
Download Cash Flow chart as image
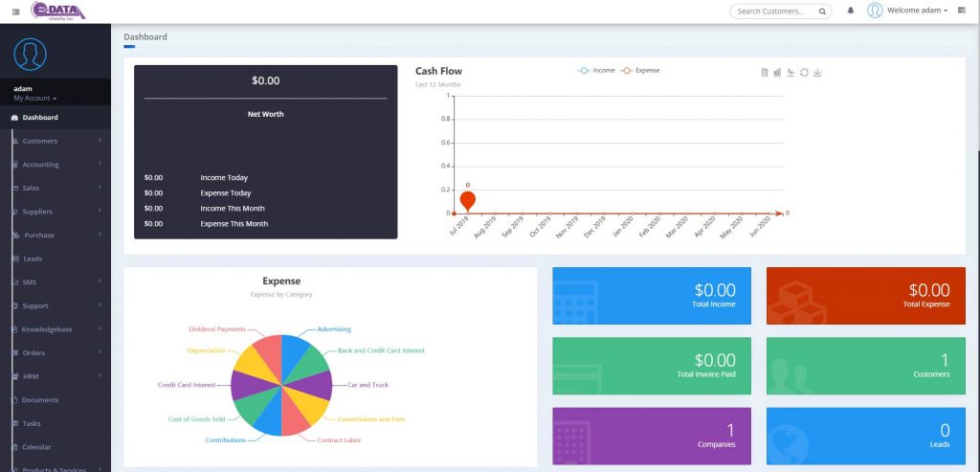817,73
